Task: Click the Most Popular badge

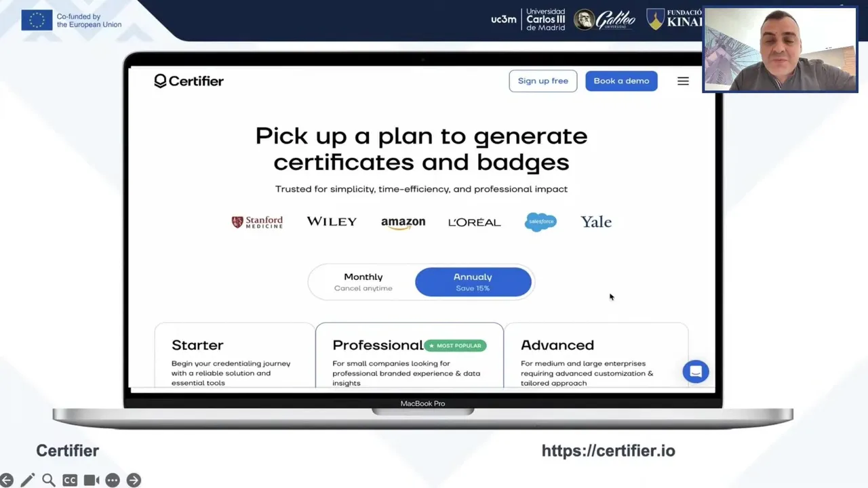Action: point(455,346)
